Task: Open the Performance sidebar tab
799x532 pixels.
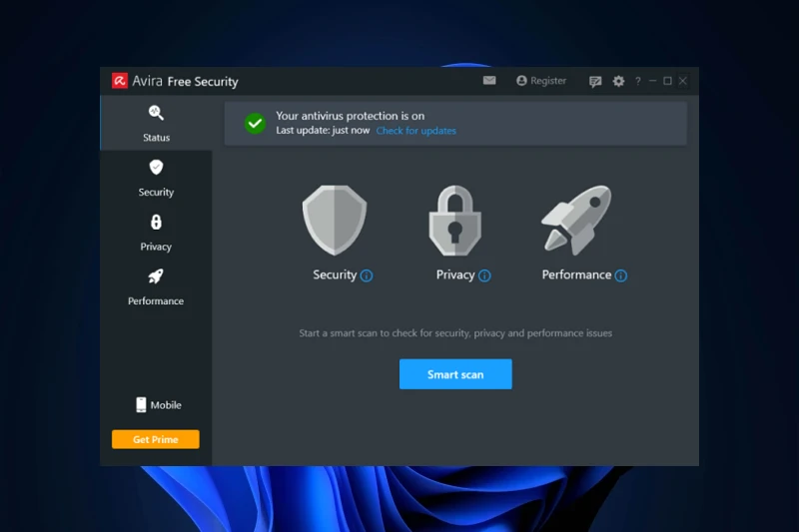Action: click(156, 287)
